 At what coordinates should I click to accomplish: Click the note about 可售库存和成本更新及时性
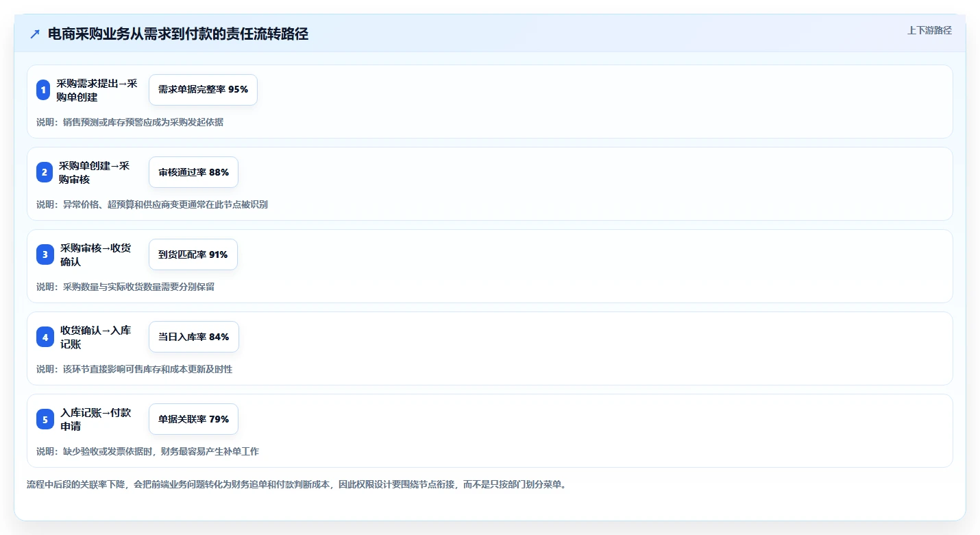coord(134,369)
